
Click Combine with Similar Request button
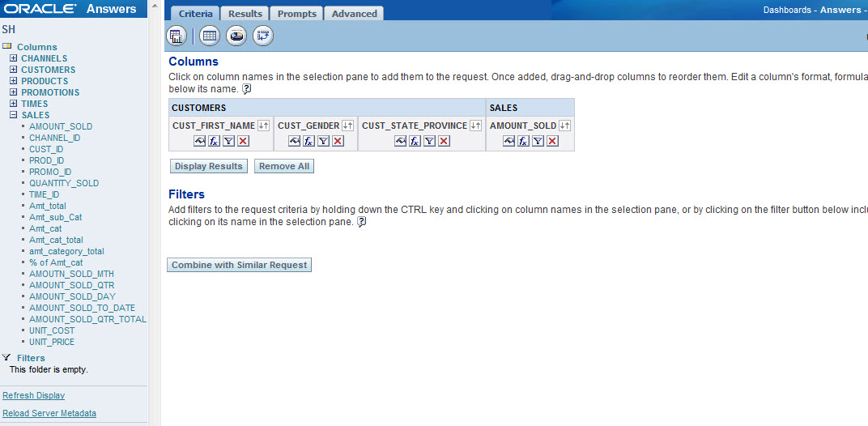(239, 265)
